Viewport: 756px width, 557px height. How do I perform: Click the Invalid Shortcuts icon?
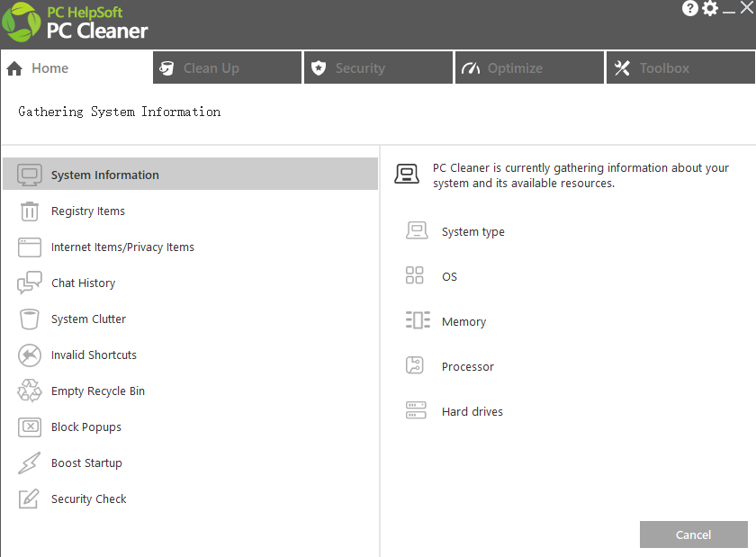pyautogui.click(x=30, y=355)
